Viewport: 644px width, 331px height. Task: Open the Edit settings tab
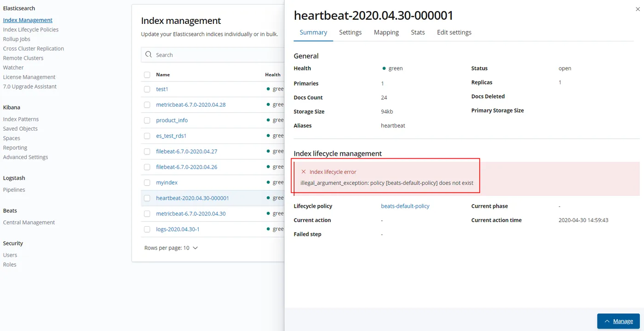(x=454, y=32)
